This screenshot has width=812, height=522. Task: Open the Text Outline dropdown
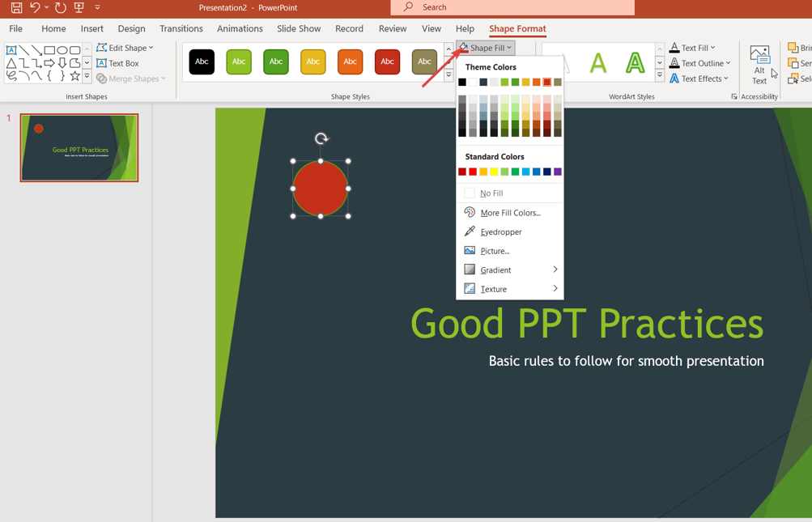point(700,63)
